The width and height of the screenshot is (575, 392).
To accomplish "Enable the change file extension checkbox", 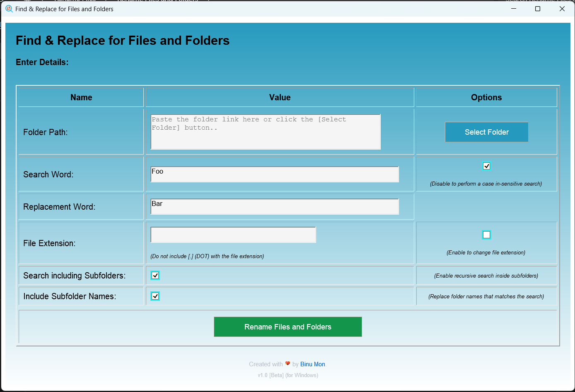I will [x=486, y=235].
